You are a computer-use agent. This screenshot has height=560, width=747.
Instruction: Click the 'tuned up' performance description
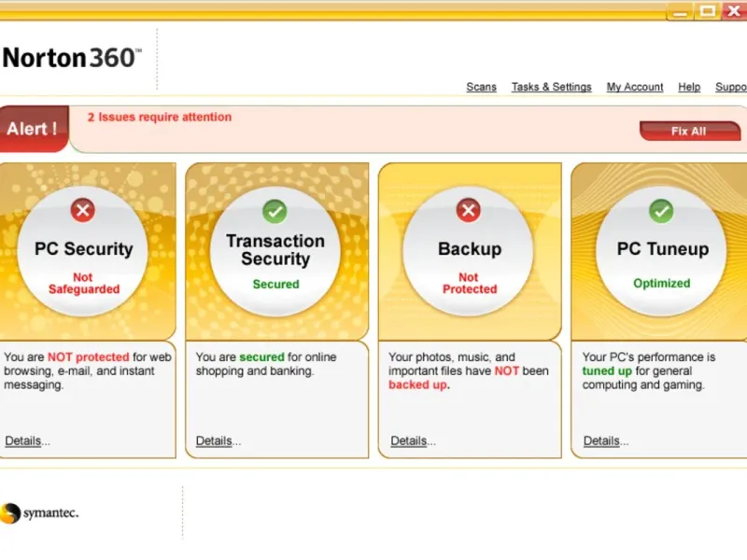click(x=649, y=371)
